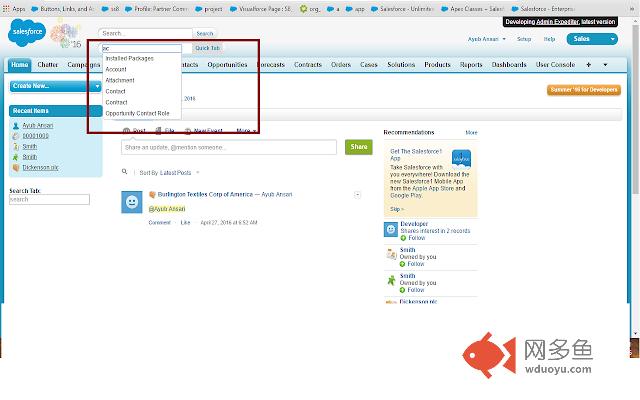The image size is (640, 400).
Task: Show hidden bookmarks with the overflow chevron
Action: pos(632,9)
